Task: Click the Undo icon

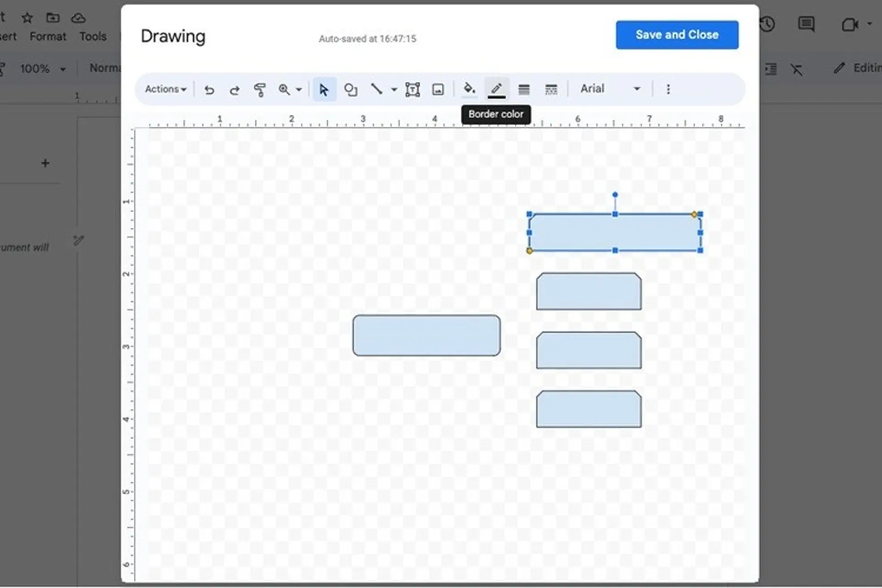Action: (209, 90)
